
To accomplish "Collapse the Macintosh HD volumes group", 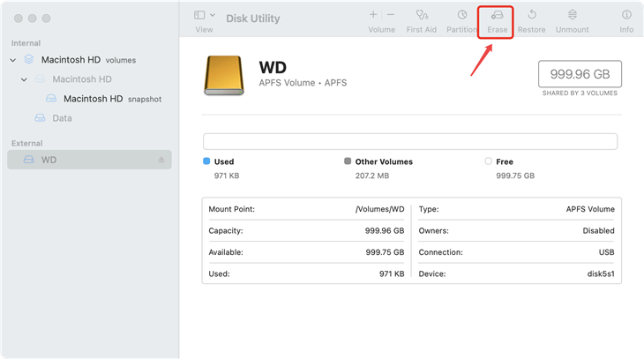I will (x=13, y=60).
